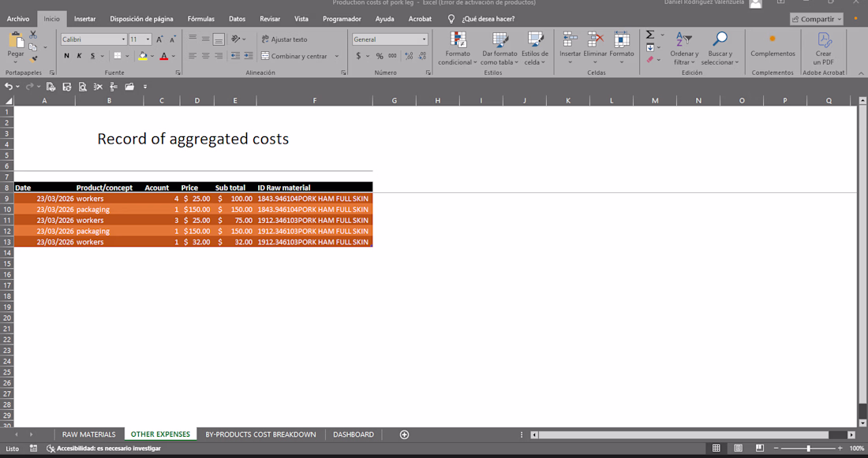Click Insertar cells button
Screen dimensions: 868x458
pos(570,47)
